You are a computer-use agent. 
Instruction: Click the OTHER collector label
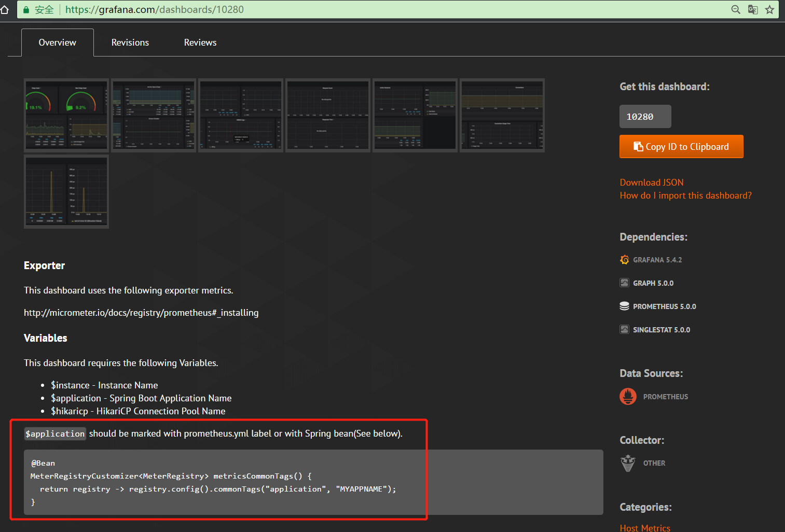coord(654,463)
